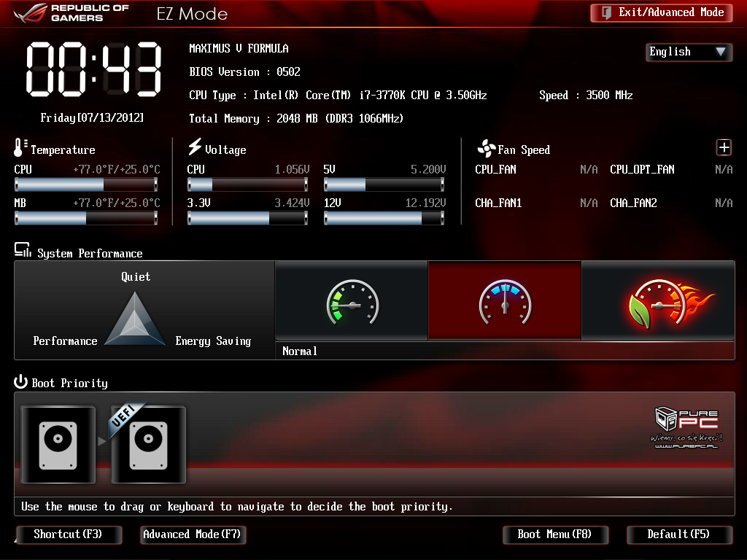Click the Boot Priority power icon
Viewport: 747px width, 560px height.
(20, 382)
